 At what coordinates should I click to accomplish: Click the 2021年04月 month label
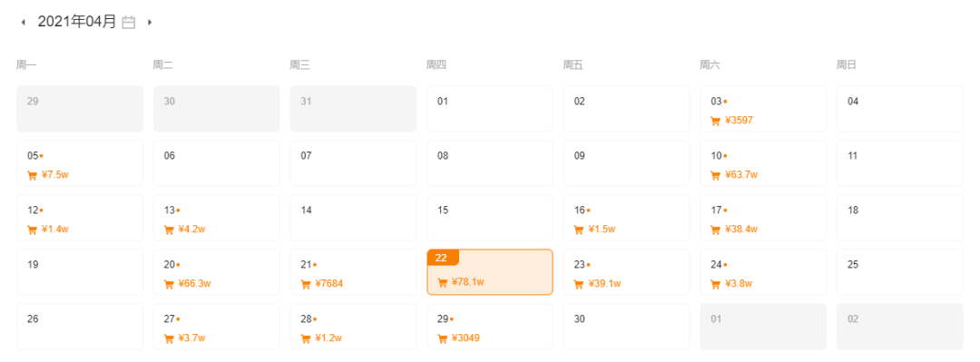point(77,22)
